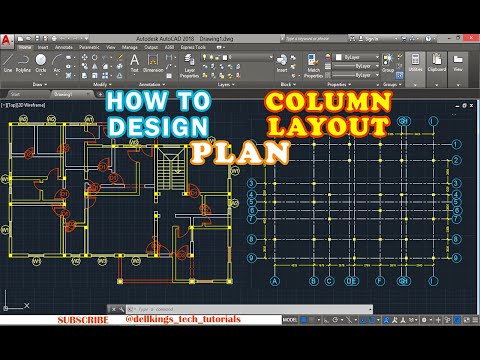The height and width of the screenshot is (360, 480).
Task: Click the Move tool in Modify panel
Action: (84, 57)
